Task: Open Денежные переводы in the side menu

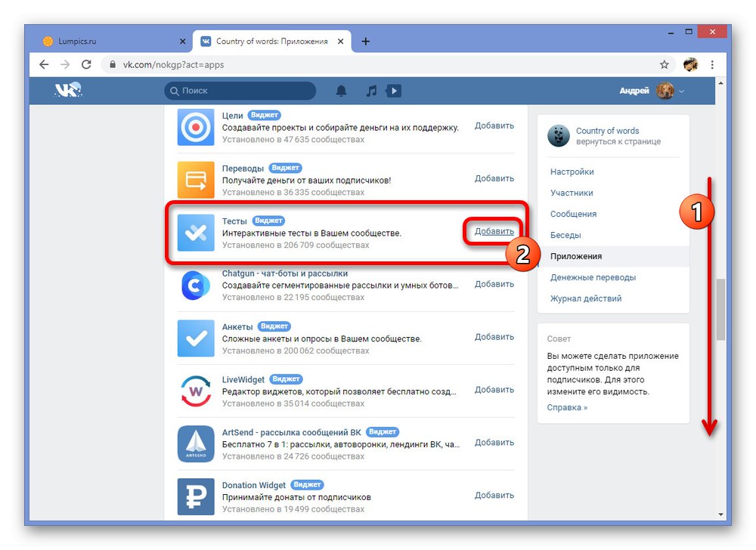Action: (593, 277)
